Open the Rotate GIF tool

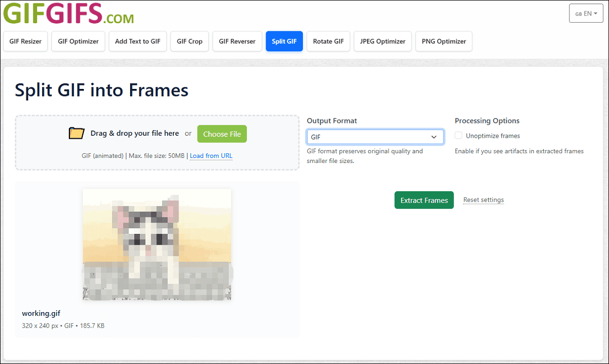point(328,41)
